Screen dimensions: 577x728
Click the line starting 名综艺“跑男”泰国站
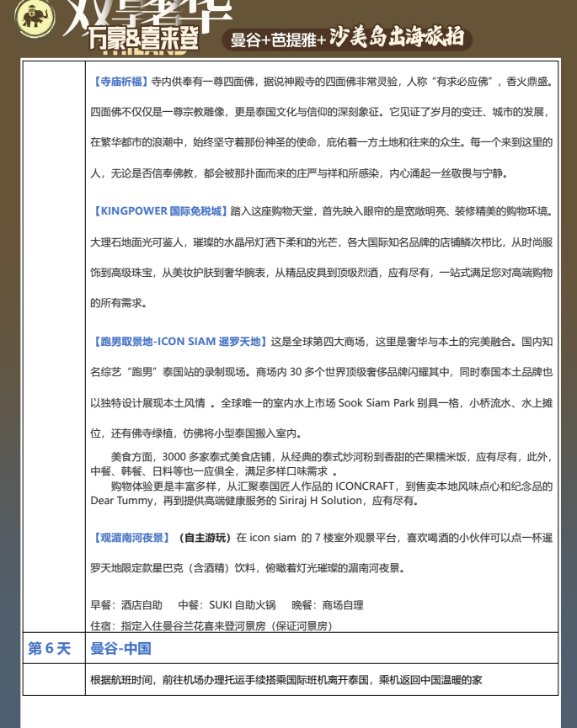322,372
